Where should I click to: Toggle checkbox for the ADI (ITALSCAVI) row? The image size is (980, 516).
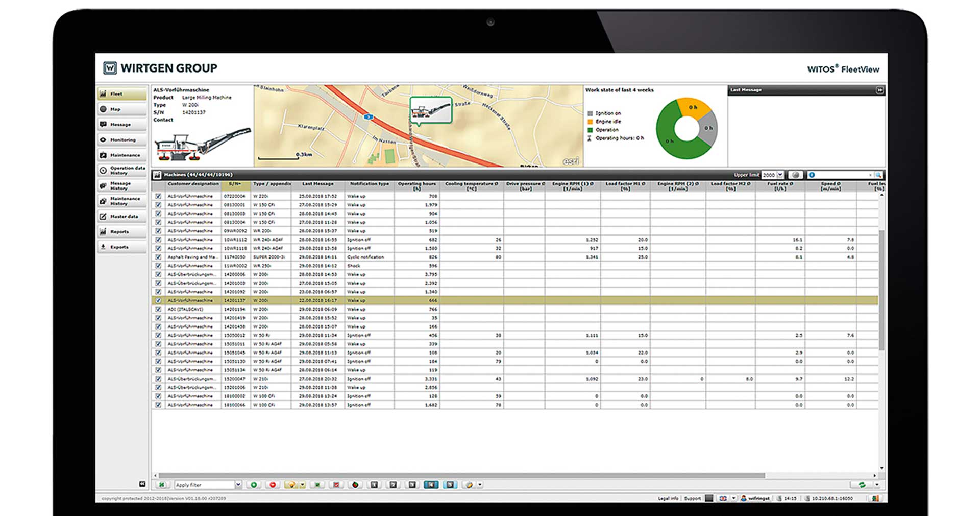pos(158,309)
